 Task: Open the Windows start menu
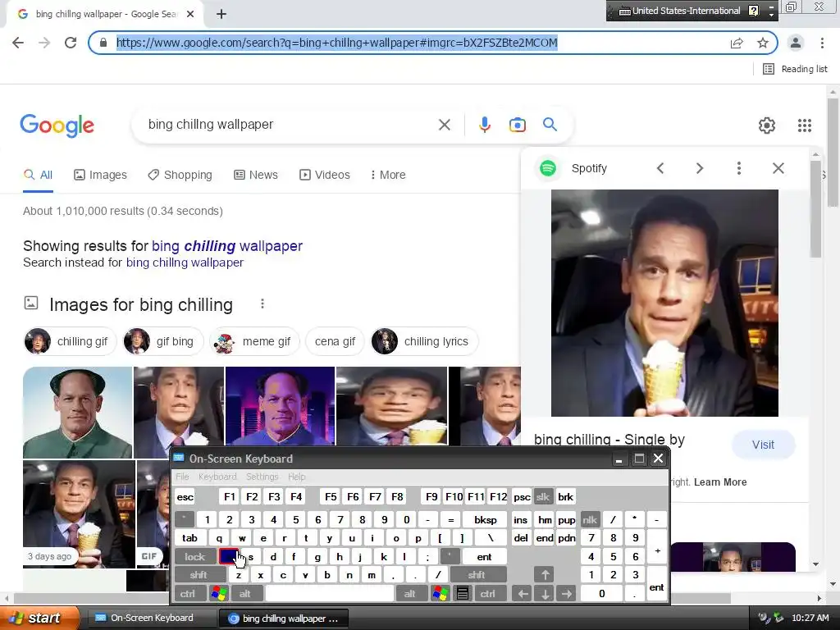(39, 619)
